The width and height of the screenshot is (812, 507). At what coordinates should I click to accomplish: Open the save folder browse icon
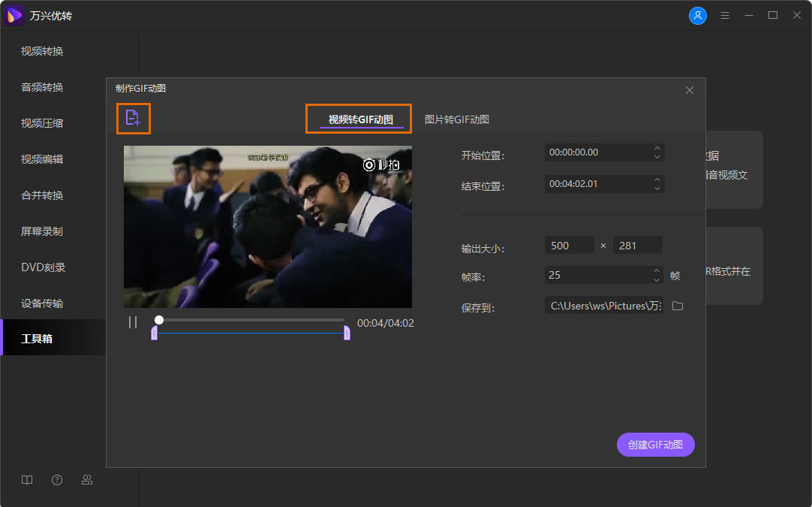point(678,306)
